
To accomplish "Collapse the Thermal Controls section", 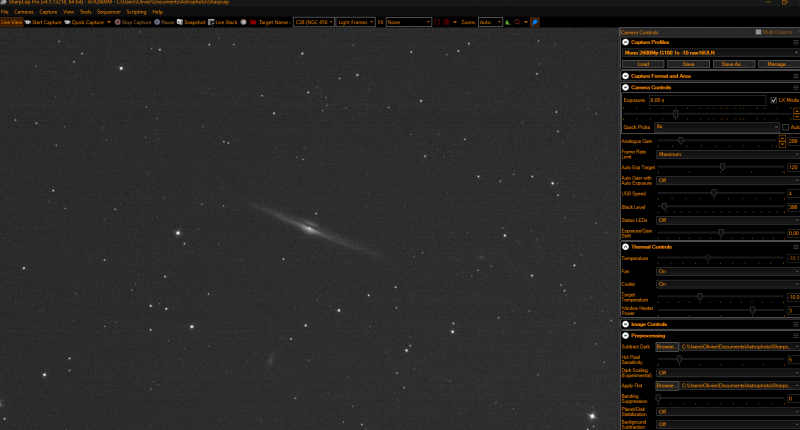I will click(x=626, y=247).
